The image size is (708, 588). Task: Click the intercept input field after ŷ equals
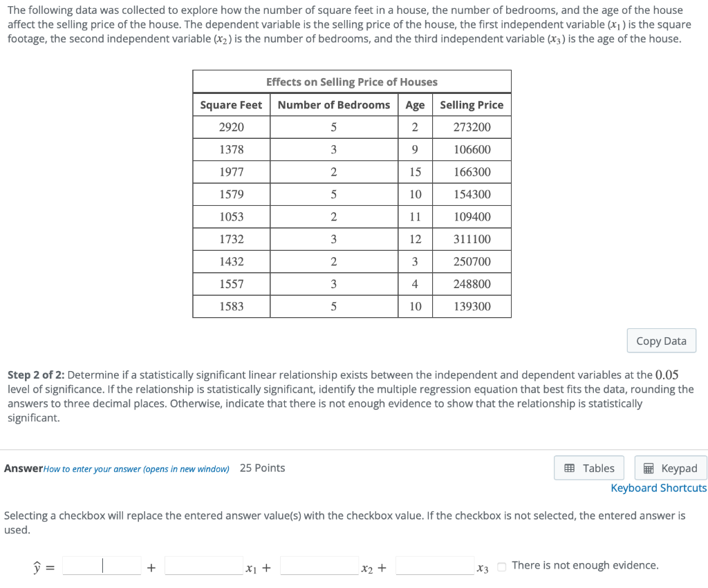pyautogui.click(x=102, y=565)
